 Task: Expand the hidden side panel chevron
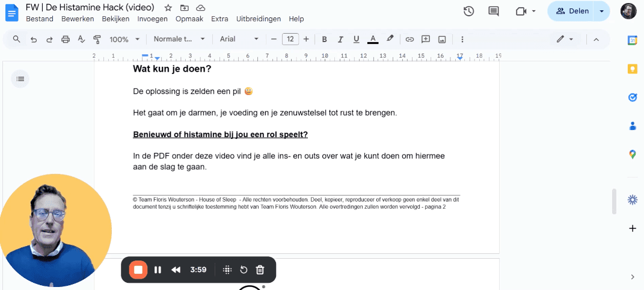click(x=633, y=277)
